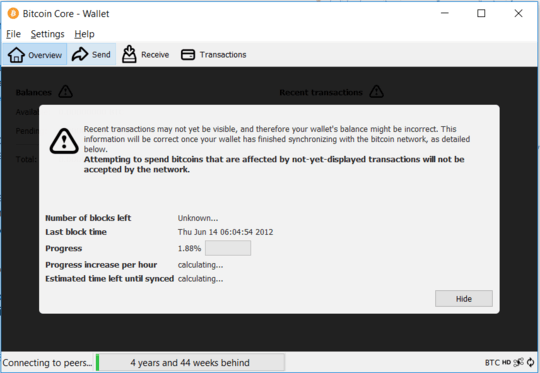The image size is (540, 373).
Task: Click the Balances warning triangle icon
Action: 65,92
